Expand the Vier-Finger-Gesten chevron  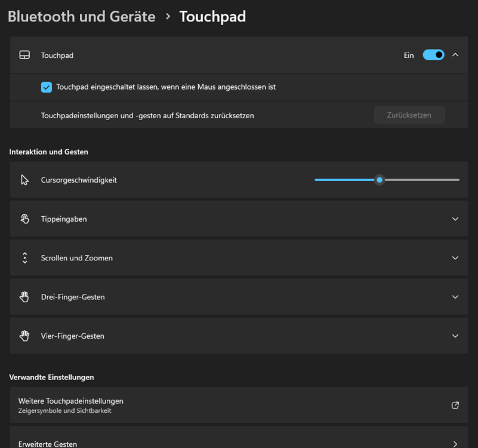pyautogui.click(x=455, y=336)
